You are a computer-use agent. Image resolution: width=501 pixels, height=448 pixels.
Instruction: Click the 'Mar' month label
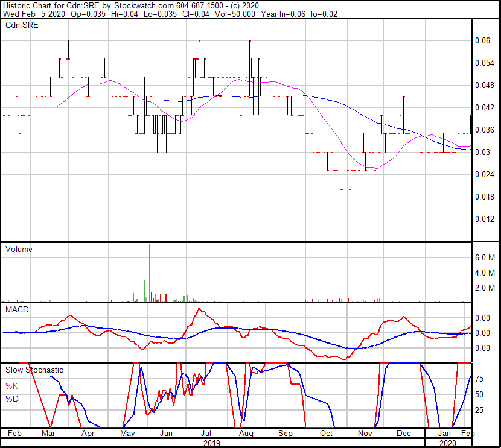tap(48, 434)
